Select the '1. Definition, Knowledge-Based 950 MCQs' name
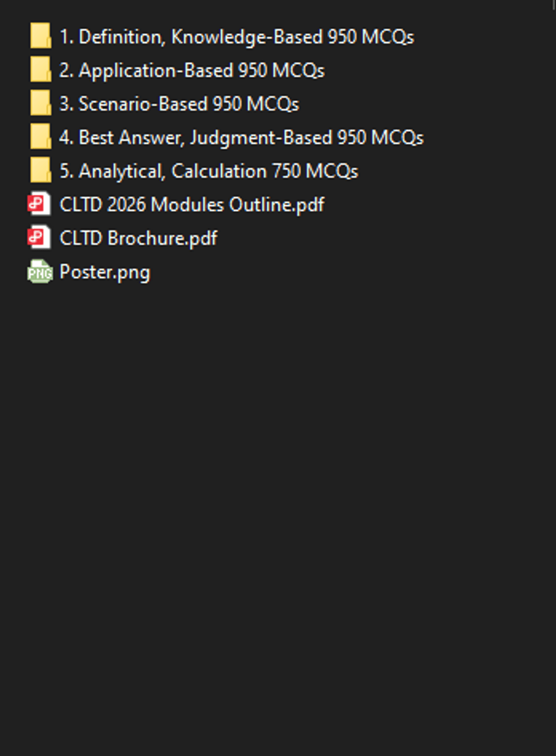The height and width of the screenshot is (756, 556). tap(237, 37)
